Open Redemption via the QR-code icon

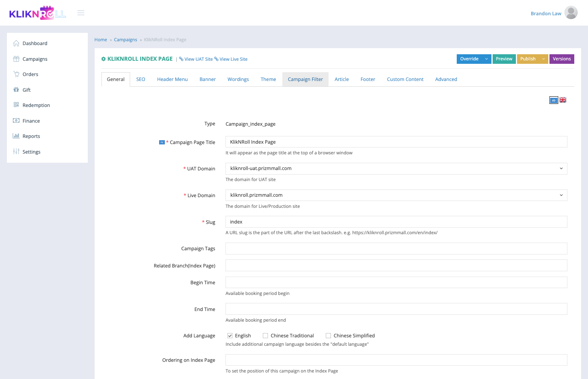[16, 105]
